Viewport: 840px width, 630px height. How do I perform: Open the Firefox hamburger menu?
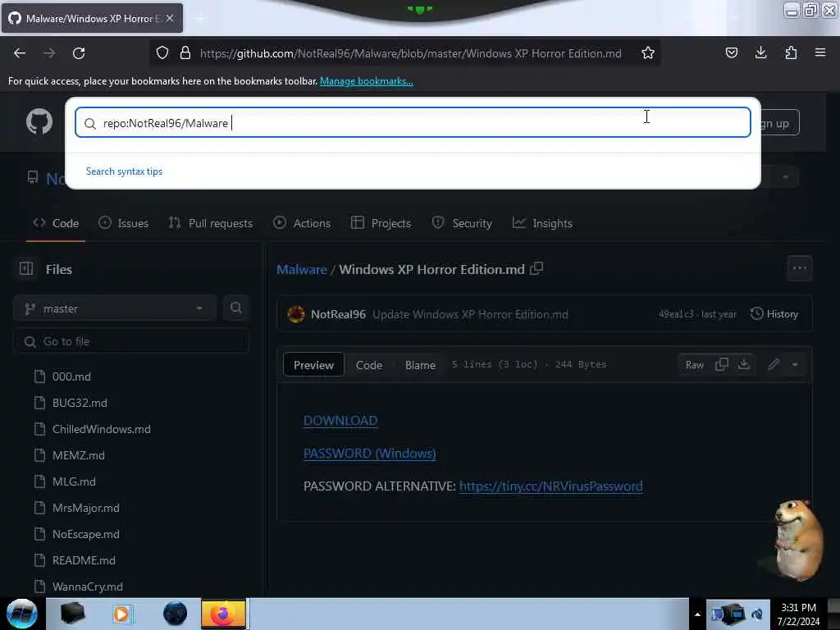[820, 53]
